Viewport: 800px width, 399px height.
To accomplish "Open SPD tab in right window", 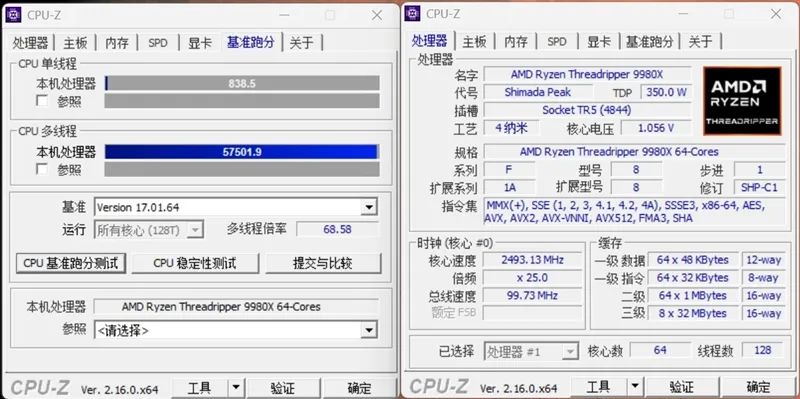I will [557, 41].
